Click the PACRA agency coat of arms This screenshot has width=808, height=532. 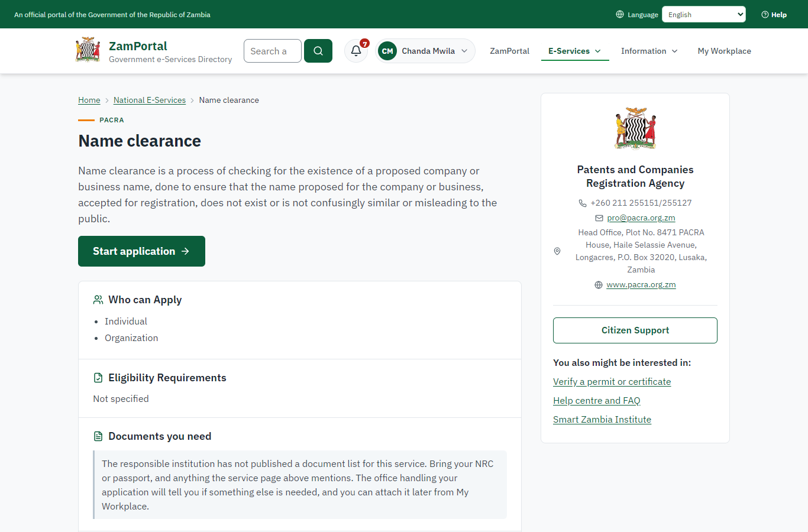click(x=635, y=128)
